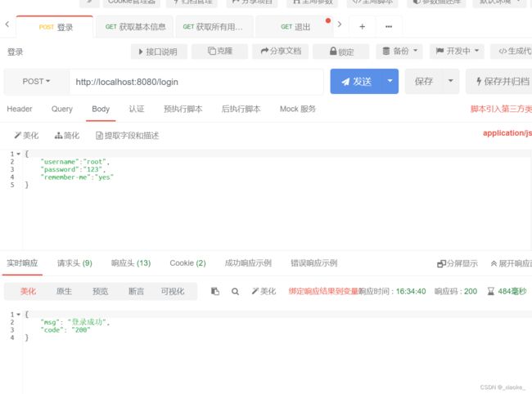532x394 pixels.
Task: Click the red 脚本引入第三方 link
Action: point(501,109)
